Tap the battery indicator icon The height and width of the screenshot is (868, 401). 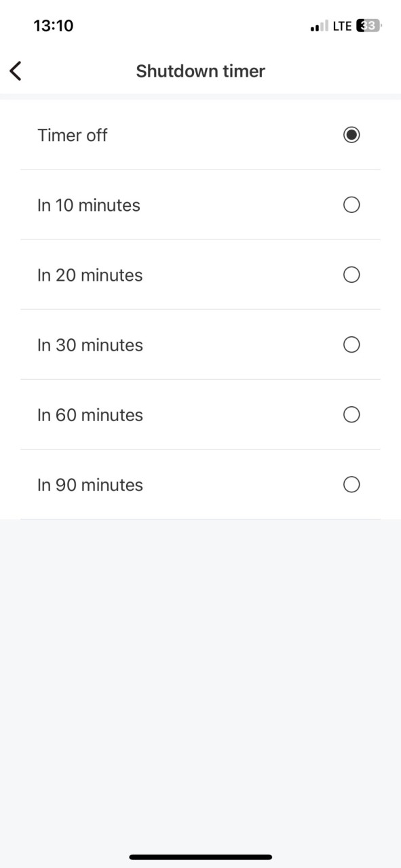coord(369,26)
